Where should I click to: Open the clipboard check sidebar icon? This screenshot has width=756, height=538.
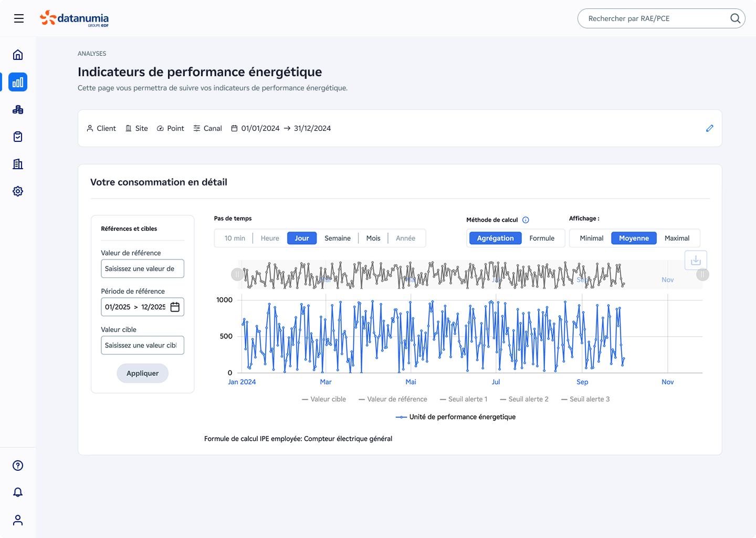pyautogui.click(x=18, y=137)
